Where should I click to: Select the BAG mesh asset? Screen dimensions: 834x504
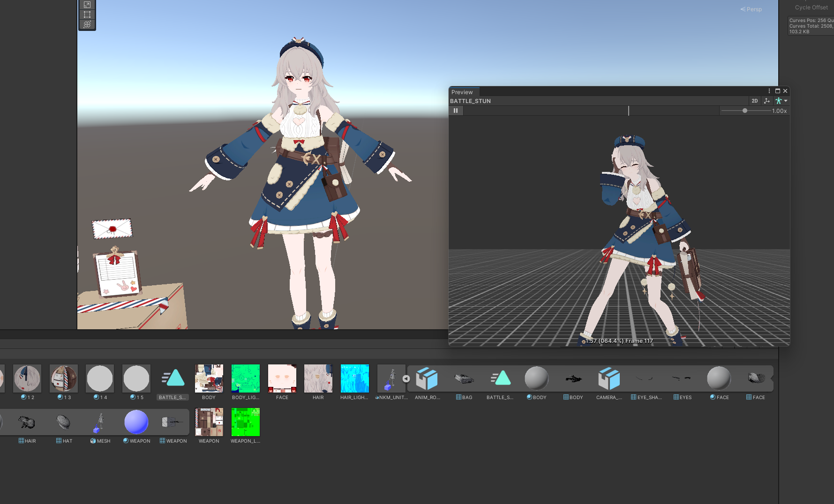pyautogui.click(x=464, y=378)
